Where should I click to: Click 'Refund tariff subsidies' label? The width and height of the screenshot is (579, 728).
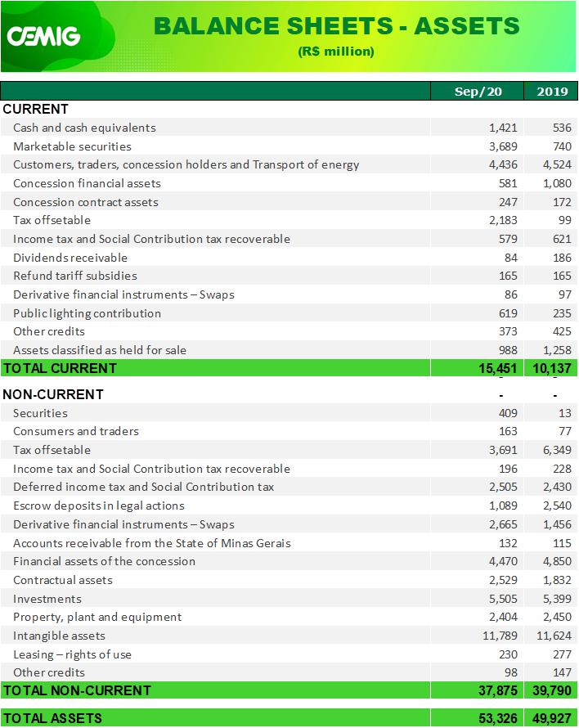click(75, 276)
